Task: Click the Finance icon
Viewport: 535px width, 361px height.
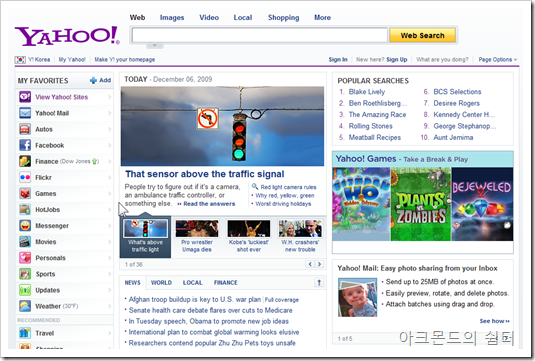Action: [25, 161]
